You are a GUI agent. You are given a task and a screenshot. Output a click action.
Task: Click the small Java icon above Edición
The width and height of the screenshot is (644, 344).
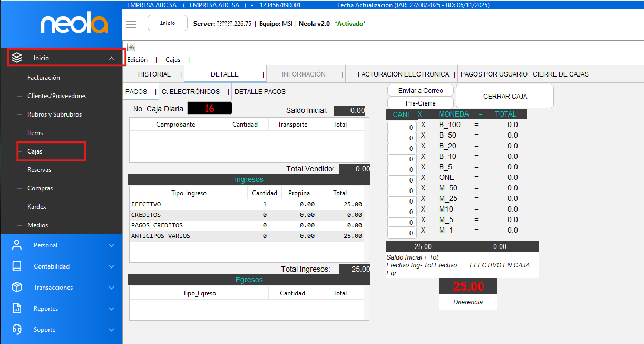(x=131, y=47)
